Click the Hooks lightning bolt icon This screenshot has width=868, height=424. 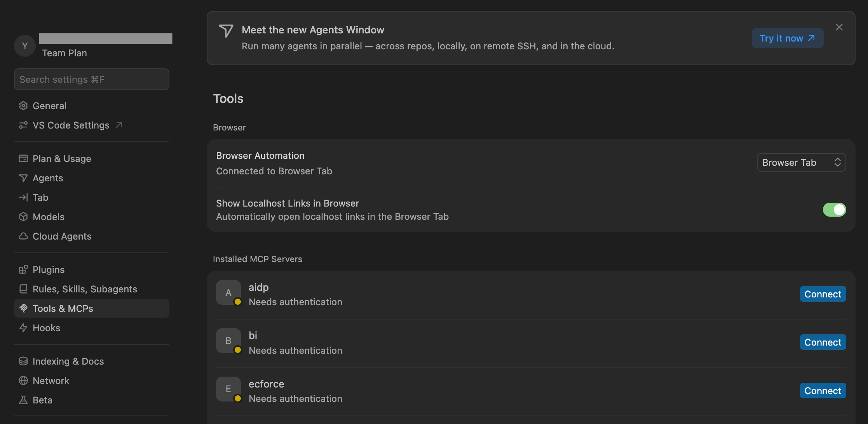click(x=23, y=328)
